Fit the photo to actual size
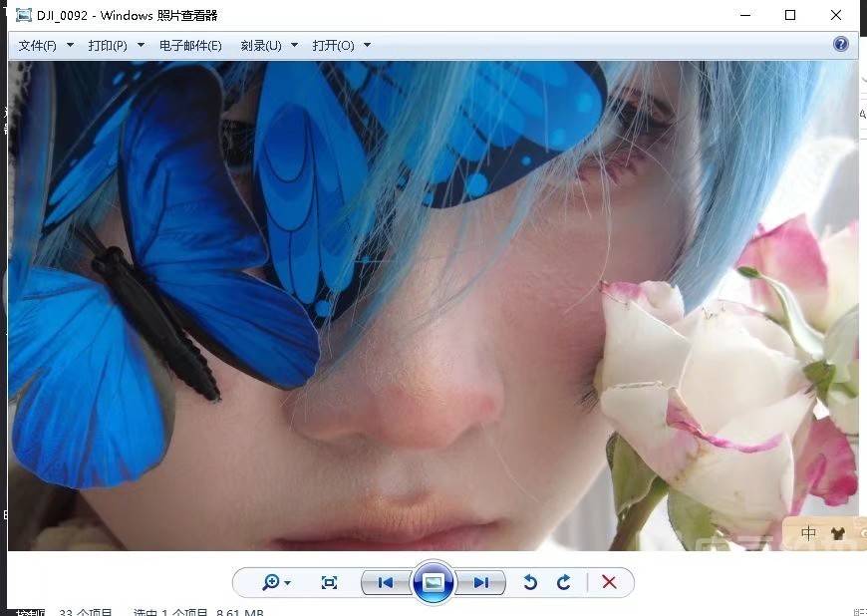The image size is (867, 616). [329, 582]
